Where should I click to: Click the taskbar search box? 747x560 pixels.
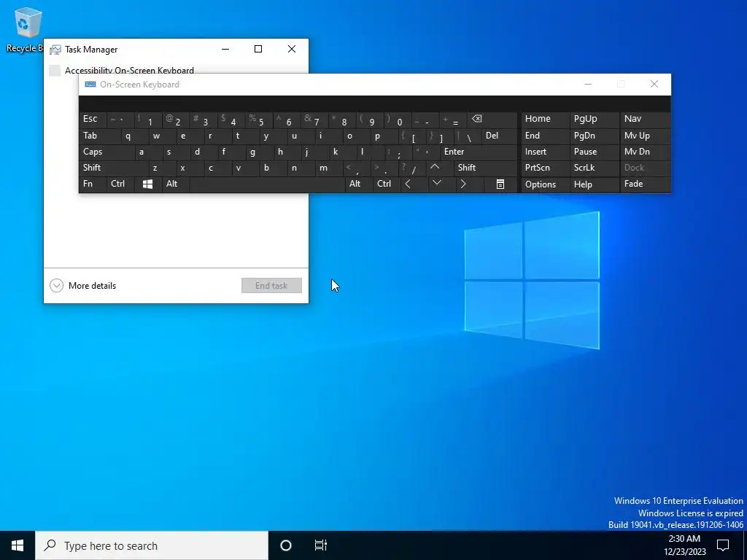pyautogui.click(x=152, y=545)
